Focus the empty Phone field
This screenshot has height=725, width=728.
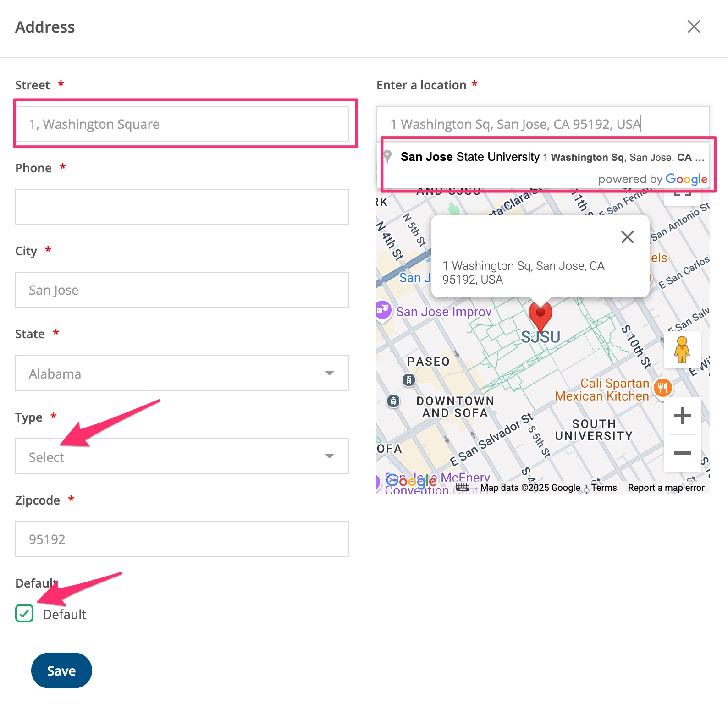(182, 207)
